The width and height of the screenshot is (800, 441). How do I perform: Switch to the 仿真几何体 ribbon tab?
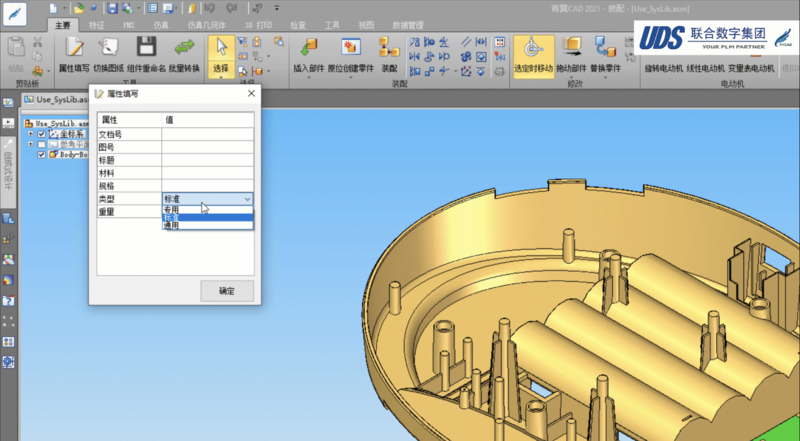click(x=206, y=25)
